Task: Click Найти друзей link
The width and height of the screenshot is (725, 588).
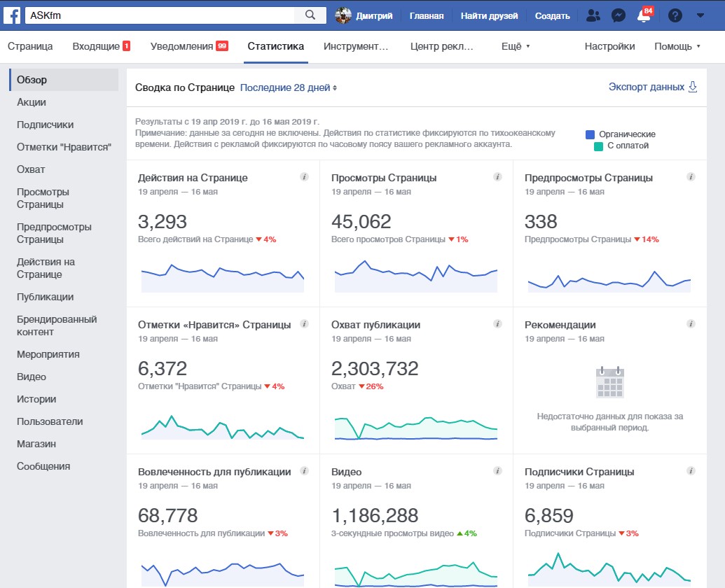Action: tap(489, 15)
